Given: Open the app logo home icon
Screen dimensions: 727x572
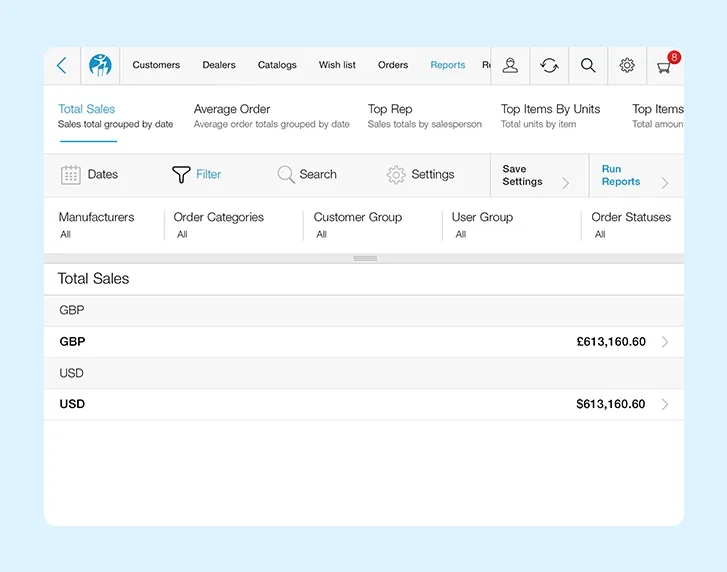Looking at the screenshot, I should (100, 65).
